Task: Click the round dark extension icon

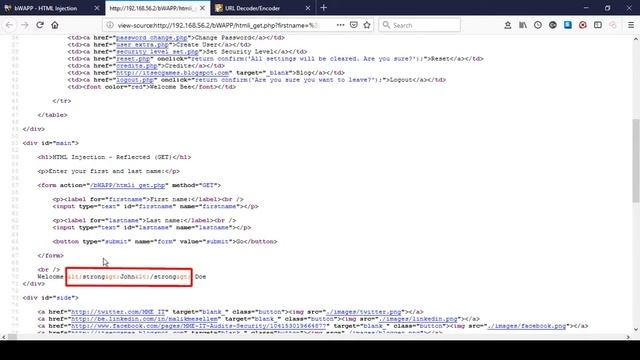Action: coord(553,25)
